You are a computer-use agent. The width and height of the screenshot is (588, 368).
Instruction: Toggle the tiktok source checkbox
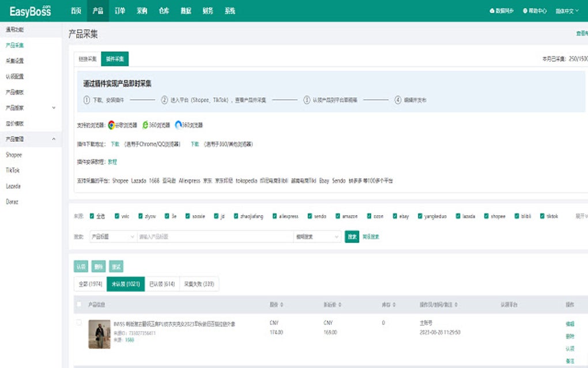coord(541,215)
